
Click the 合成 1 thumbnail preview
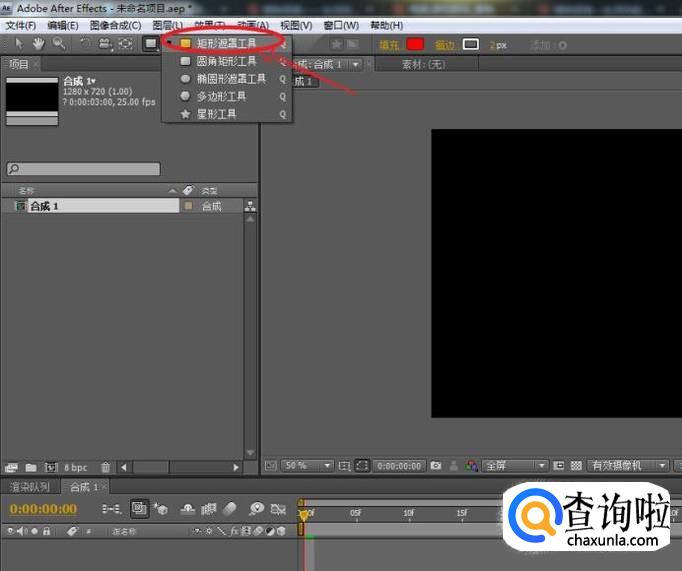pos(32,101)
